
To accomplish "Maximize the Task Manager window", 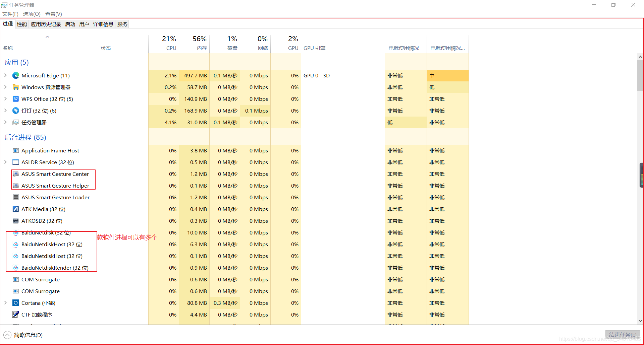I will coord(613,5).
